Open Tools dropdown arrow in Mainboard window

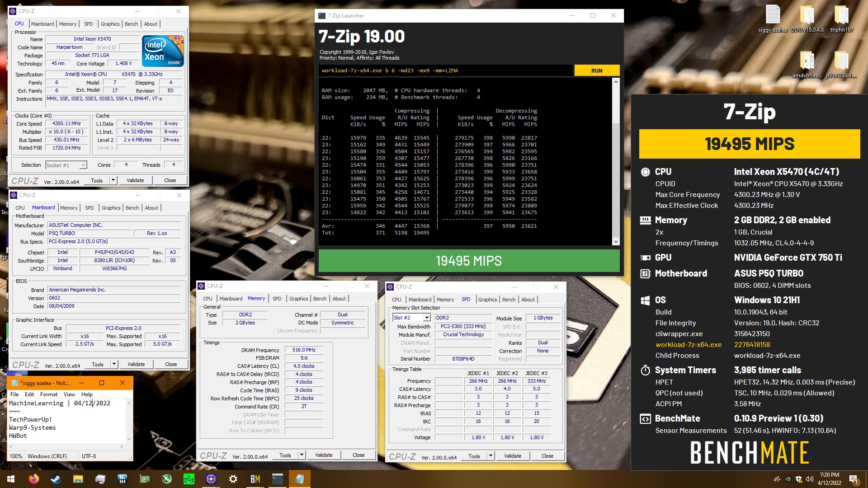click(x=114, y=364)
